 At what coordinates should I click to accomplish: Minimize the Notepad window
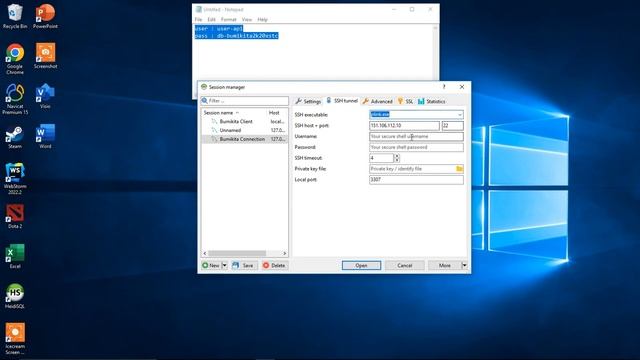(x=394, y=9)
